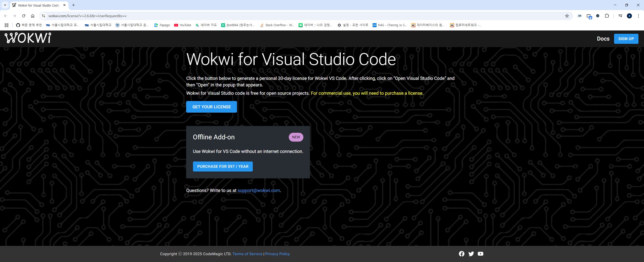Open the Terms of Service link

point(247,254)
